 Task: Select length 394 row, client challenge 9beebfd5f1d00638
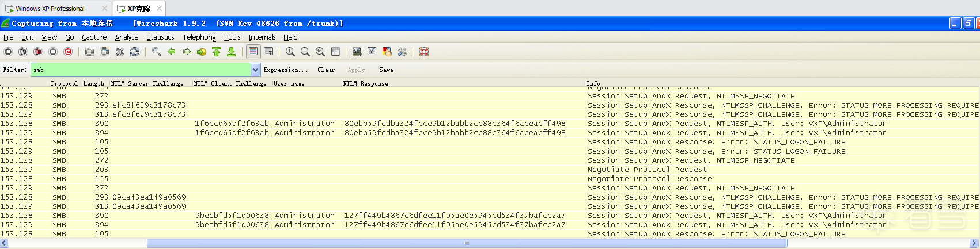[489, 225]
